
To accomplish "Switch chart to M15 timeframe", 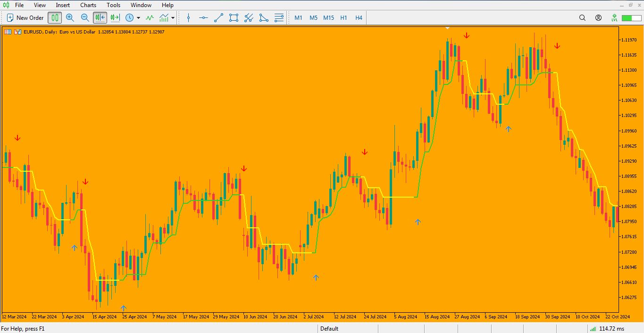I will (x=328, y=18).
